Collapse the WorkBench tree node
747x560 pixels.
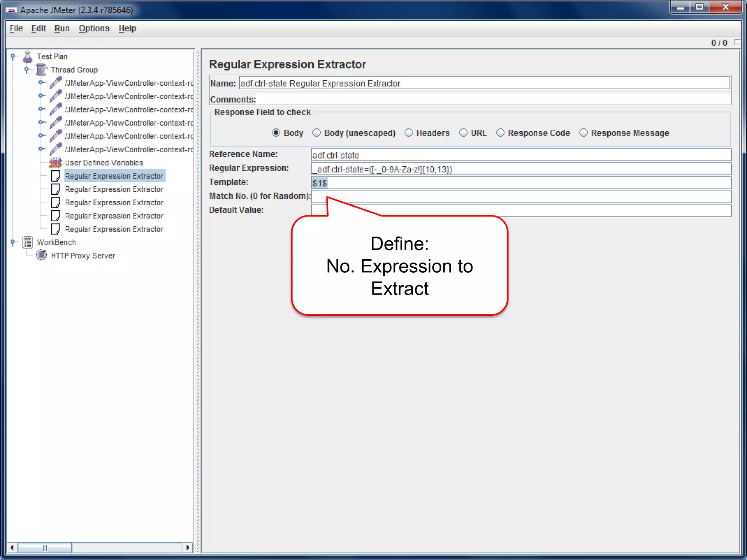13,242
